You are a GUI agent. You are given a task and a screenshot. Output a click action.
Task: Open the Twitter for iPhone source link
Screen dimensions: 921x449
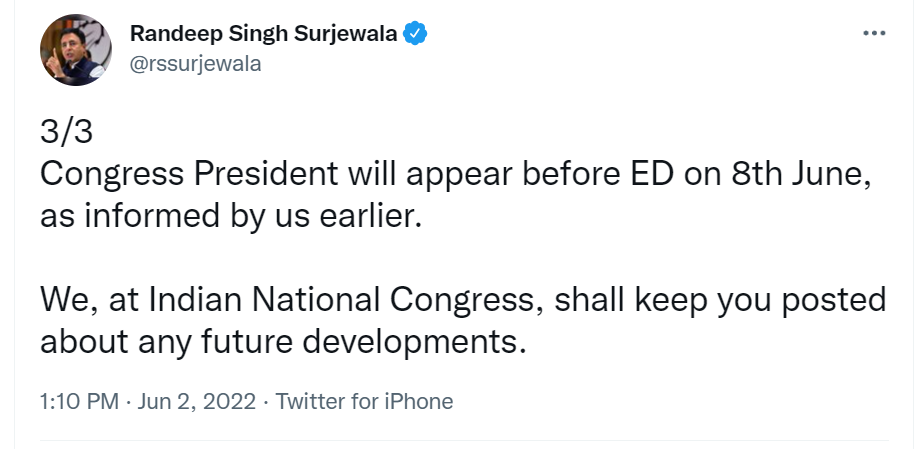pyautogui.click(x=364, y=402)
